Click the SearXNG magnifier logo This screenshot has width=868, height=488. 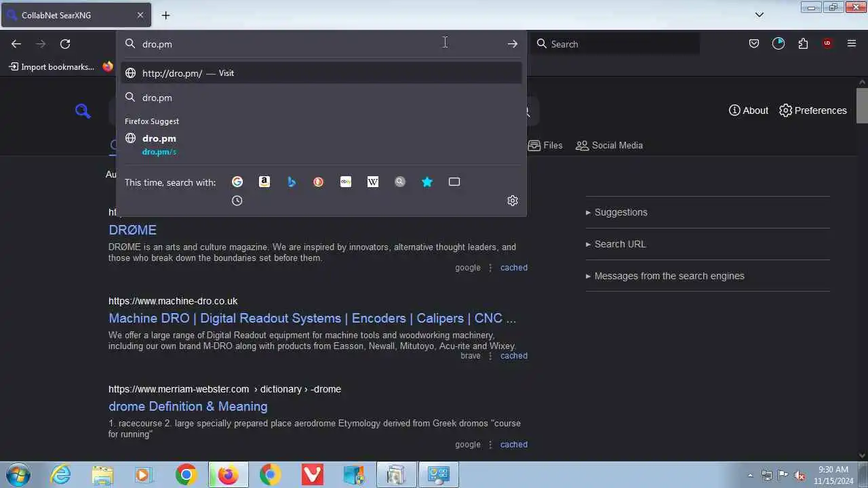(83, 111)
